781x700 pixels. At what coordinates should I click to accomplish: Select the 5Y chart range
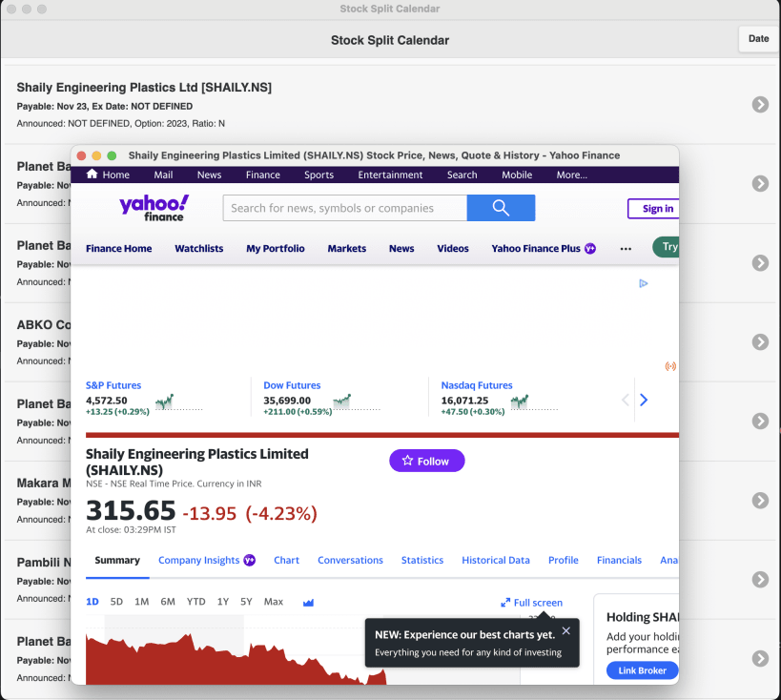tap(247, 602)
